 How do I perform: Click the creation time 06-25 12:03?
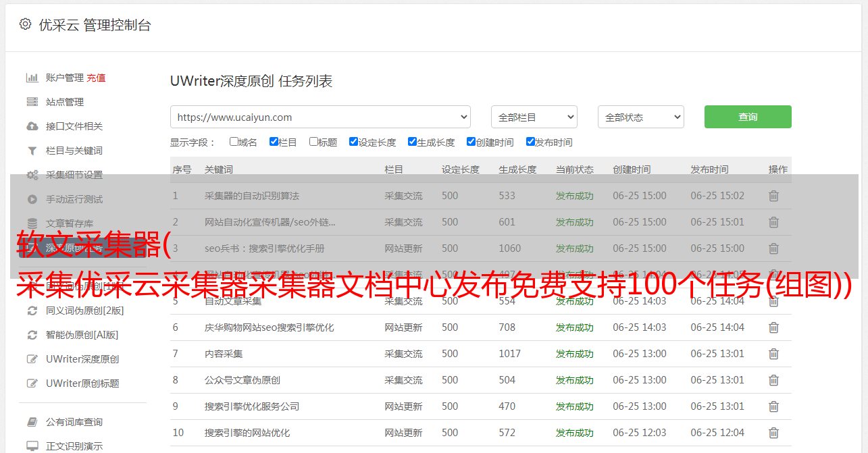[x=640, y=433]
